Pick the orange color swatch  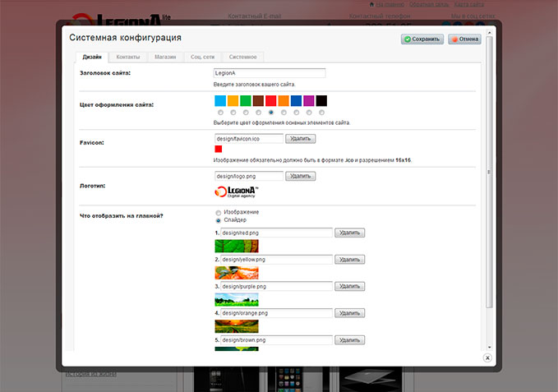point(284,100)
